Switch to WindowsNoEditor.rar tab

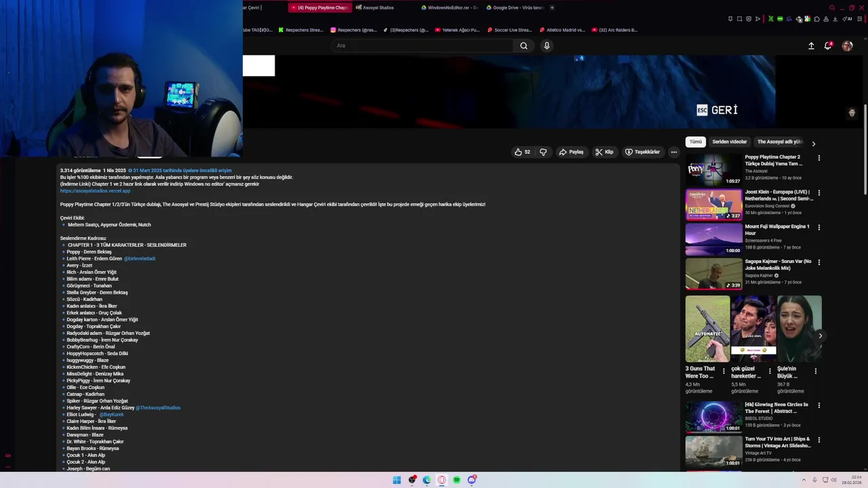449,7
